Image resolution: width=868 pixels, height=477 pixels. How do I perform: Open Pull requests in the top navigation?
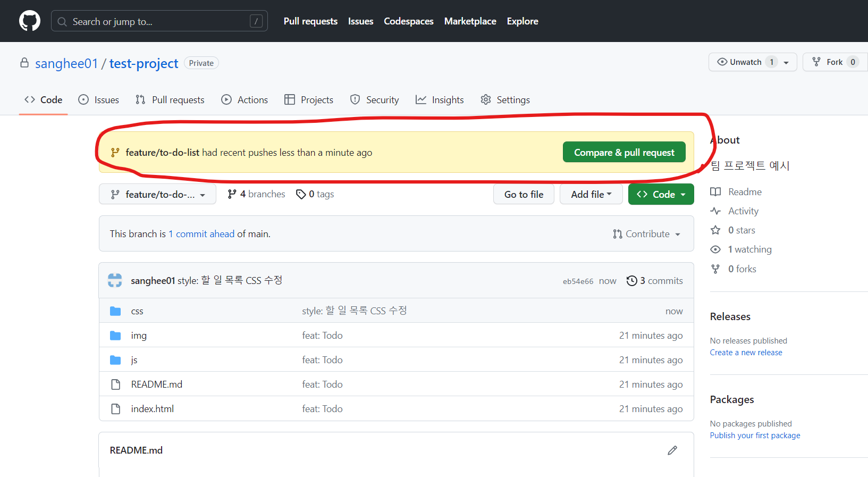point(310,21)
